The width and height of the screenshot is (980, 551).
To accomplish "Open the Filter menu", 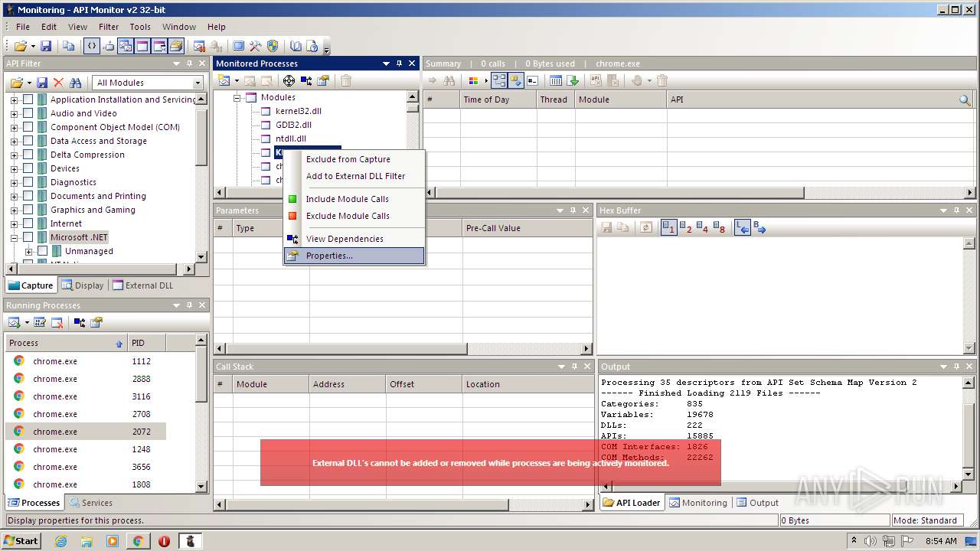I will click(109, 27).
